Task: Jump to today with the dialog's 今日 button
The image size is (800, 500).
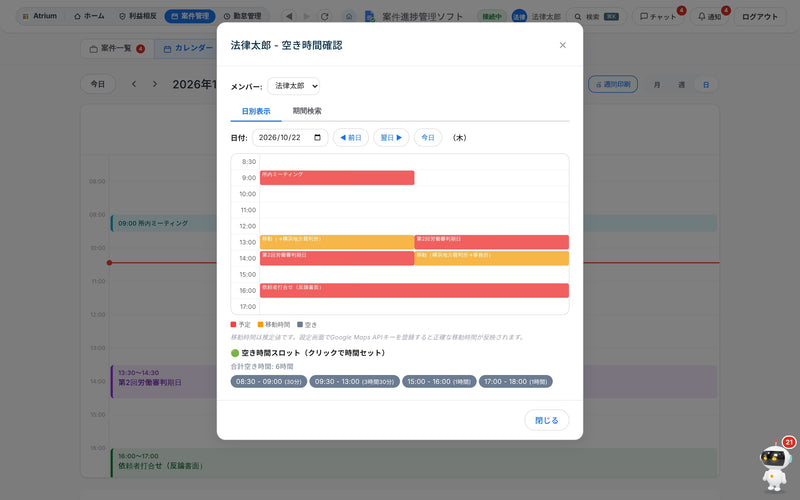Action: tap(428, 138)
